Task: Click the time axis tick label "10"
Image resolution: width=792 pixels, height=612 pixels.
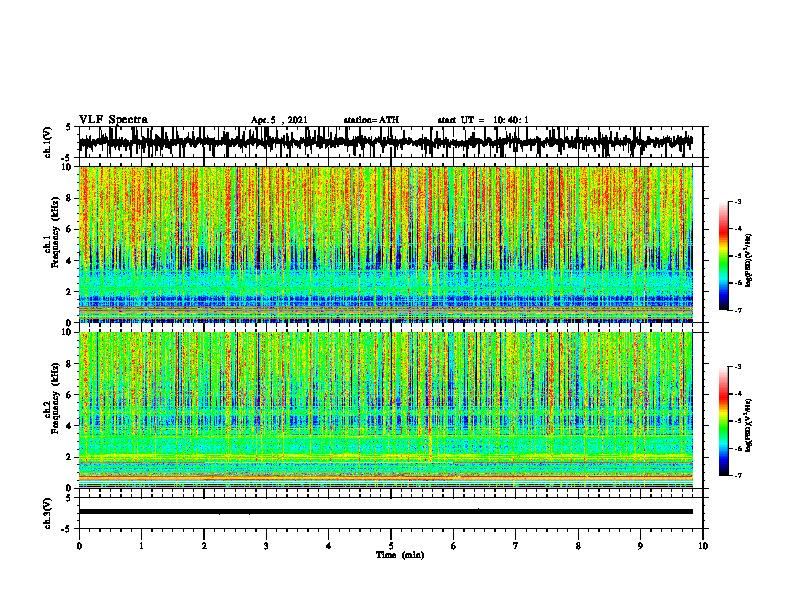Action: [x=703, y=546]
